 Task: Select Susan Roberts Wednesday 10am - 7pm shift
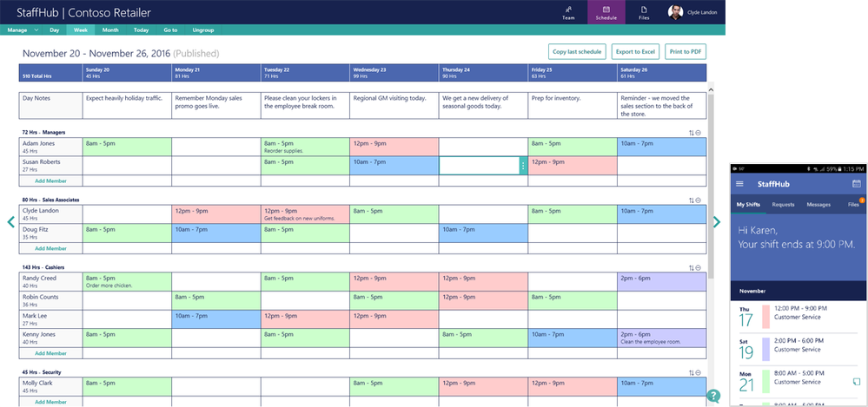(x=394, y=166)
